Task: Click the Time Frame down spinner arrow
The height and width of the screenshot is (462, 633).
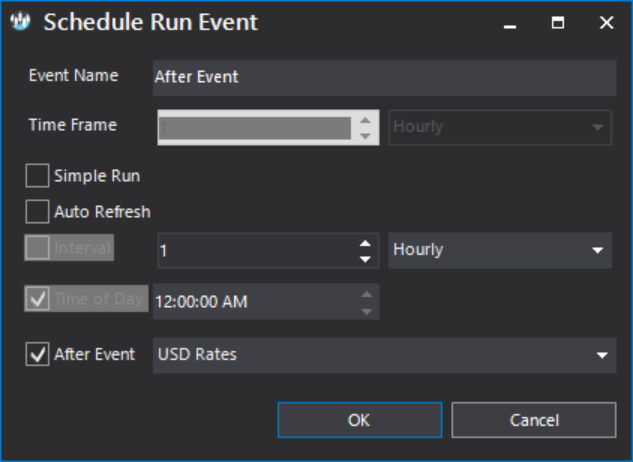Action: pyautogui.click(x=365, y=136)
